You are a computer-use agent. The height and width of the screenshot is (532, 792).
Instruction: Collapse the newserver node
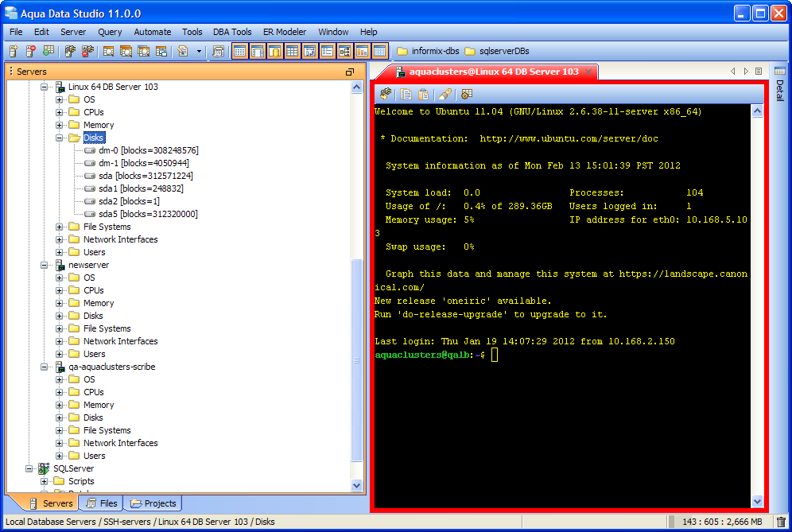point(45,265)
